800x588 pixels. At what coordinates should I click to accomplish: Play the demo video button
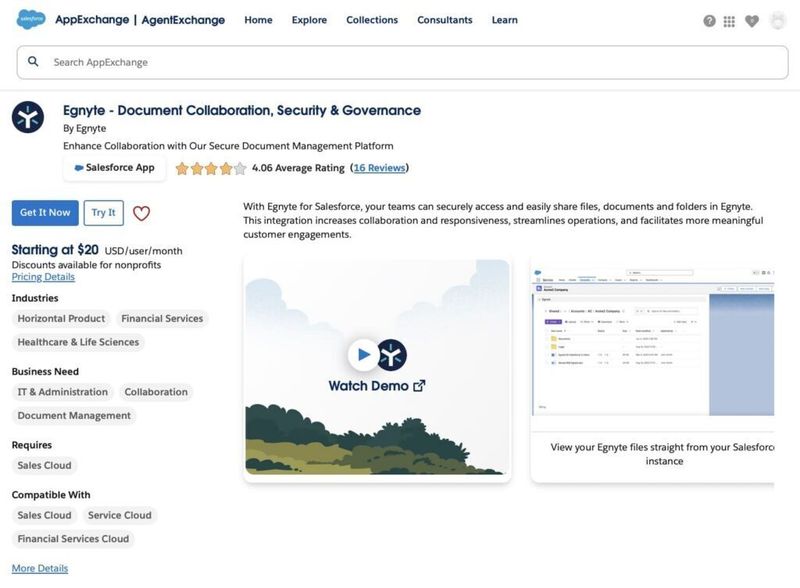(x=363, y=354)
